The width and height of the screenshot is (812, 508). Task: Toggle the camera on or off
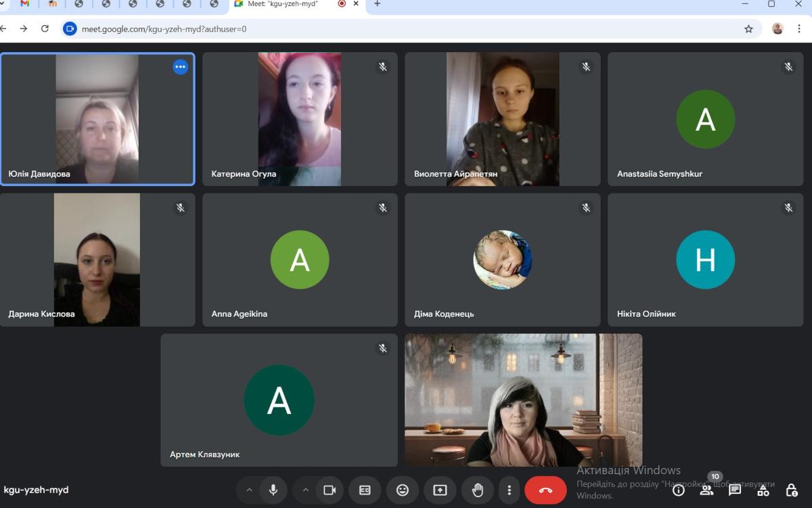[330, 490]
